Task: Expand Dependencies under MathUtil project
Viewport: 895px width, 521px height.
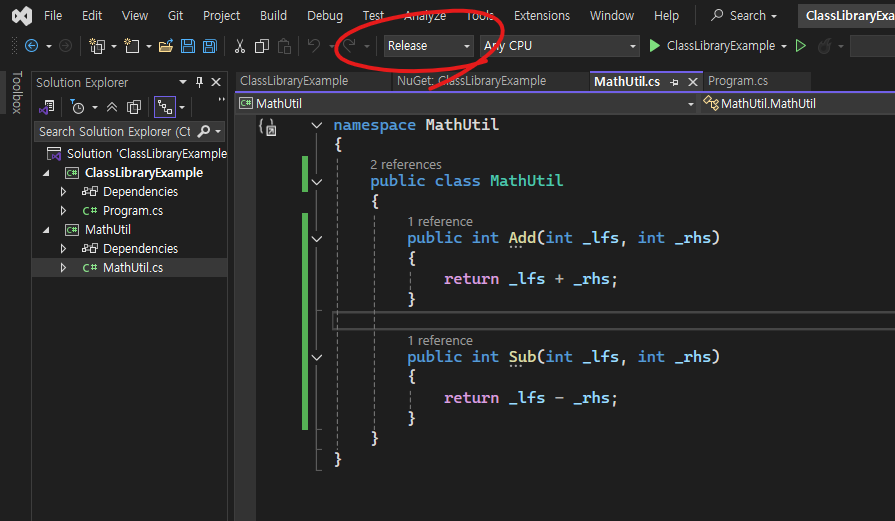Action: point(63,249)
